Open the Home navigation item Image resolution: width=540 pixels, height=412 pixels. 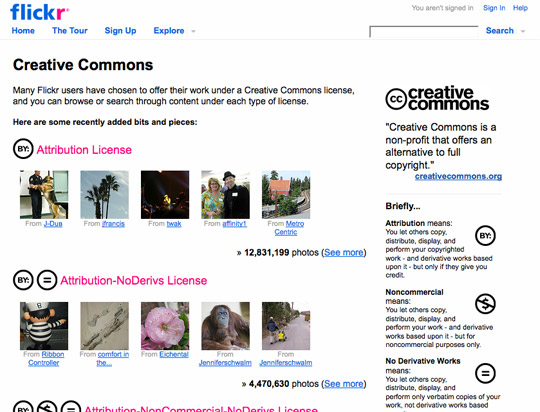tap(23, 31)
